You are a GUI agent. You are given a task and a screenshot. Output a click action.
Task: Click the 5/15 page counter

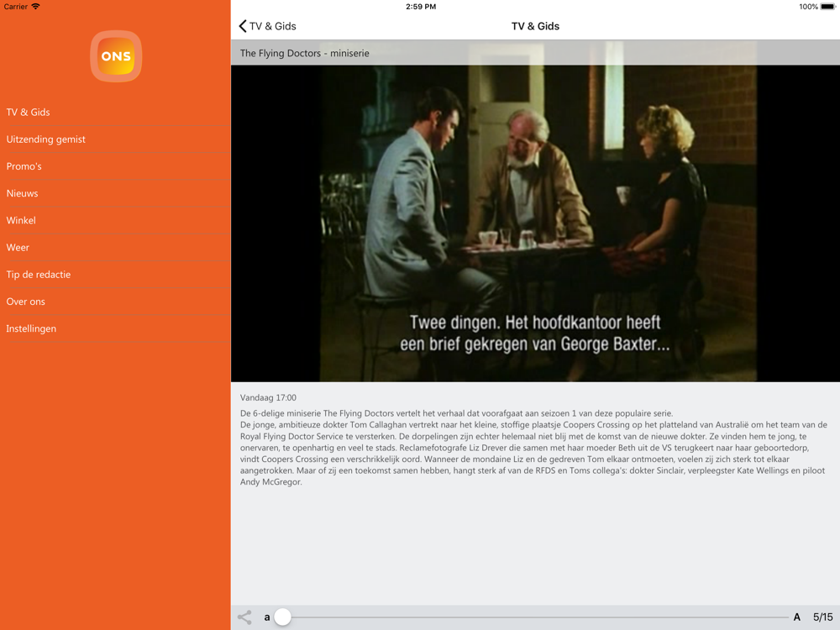tap(823, 617)
